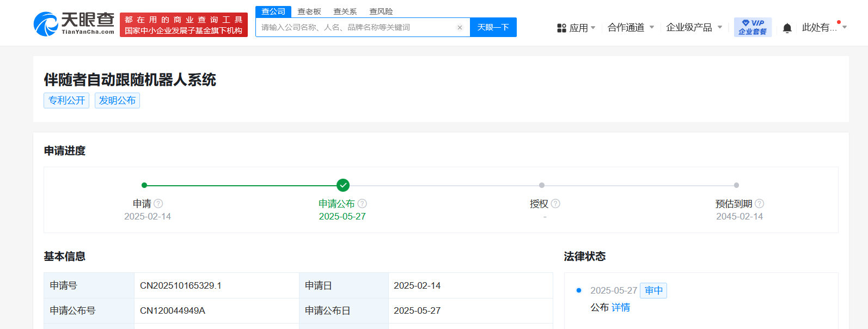
Task: Click help icon next to 授权
Action: coord(555,204)
